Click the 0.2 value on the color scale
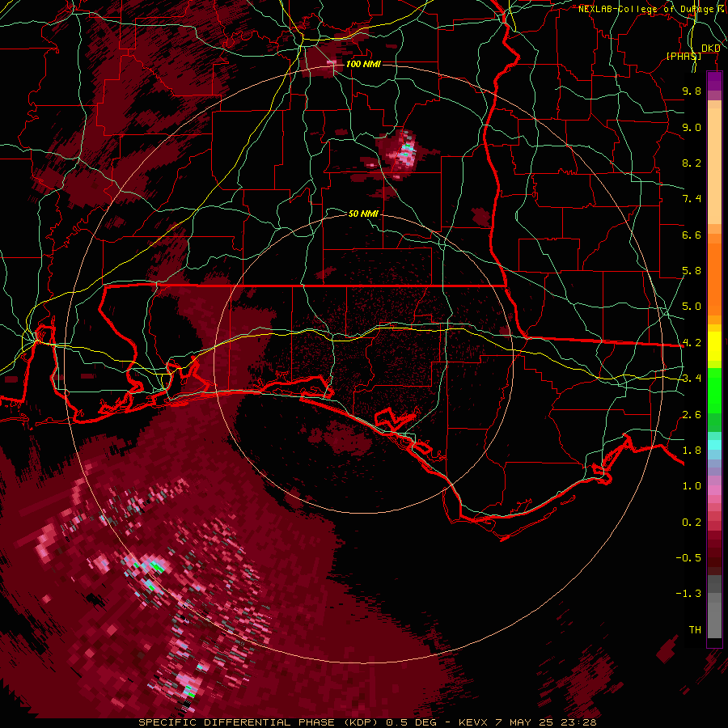728x728 pixels. coord(692,523)
